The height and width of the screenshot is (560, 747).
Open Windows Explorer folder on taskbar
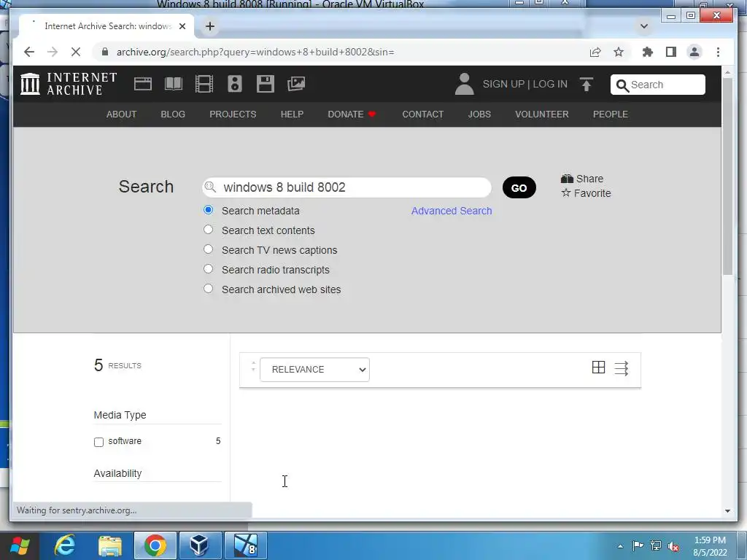pos(110,545)
